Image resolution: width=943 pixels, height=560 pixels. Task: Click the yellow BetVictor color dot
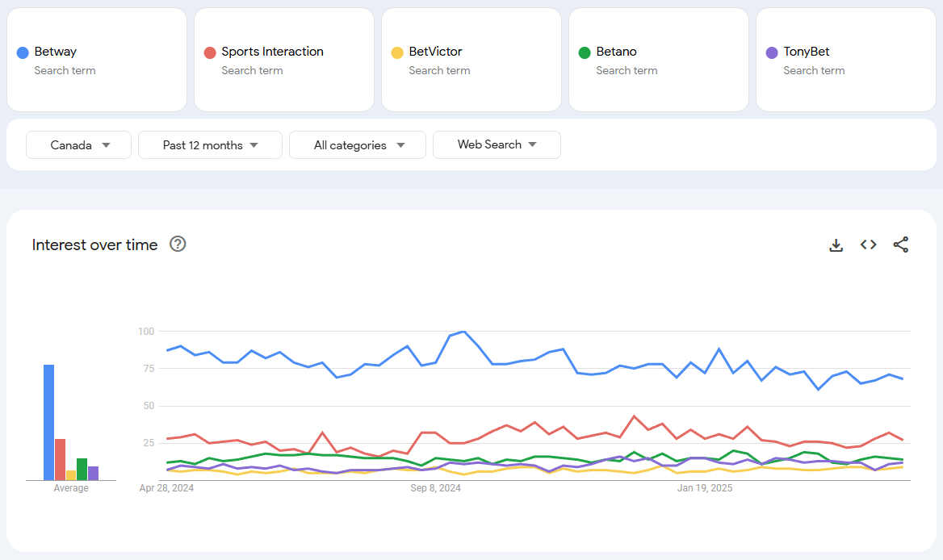click(397, 53)
